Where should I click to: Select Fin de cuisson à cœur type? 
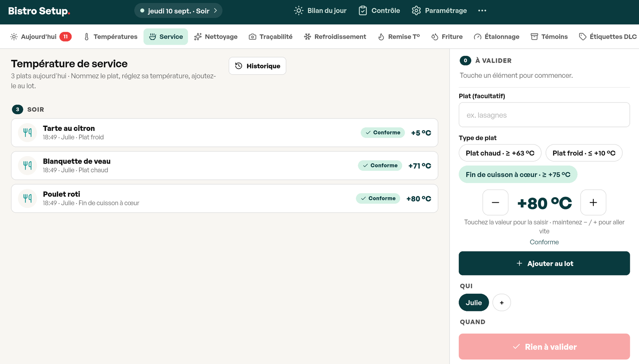click(518, 174)
